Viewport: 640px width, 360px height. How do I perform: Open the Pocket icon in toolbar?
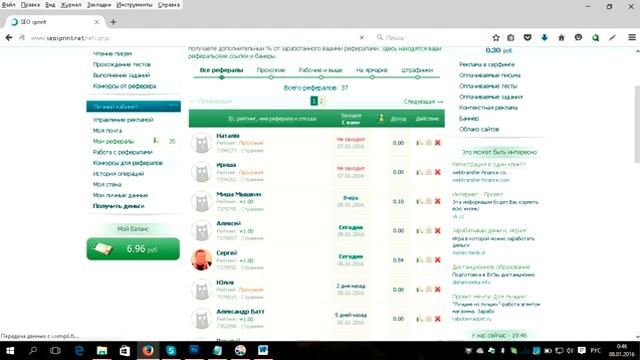point(527,38)
